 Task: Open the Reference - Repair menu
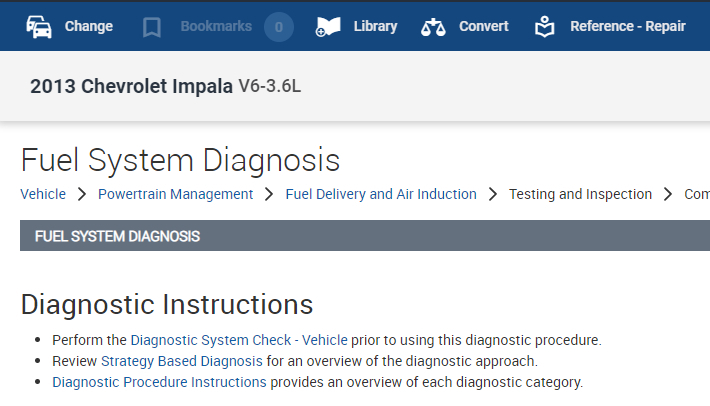[x=627, y=27]
